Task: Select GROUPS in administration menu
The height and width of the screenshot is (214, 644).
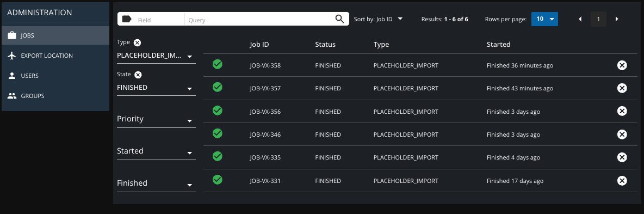Action: [x=55, y=96]
